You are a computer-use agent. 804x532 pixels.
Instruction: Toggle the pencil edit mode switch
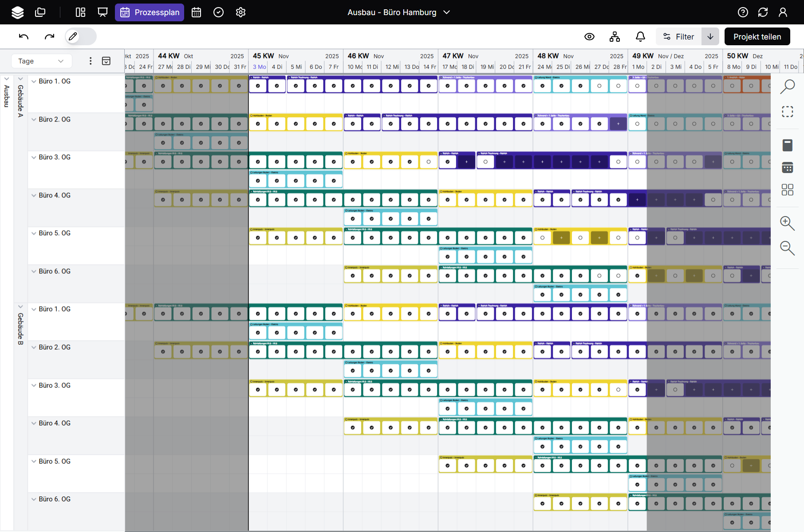[80, 37]
